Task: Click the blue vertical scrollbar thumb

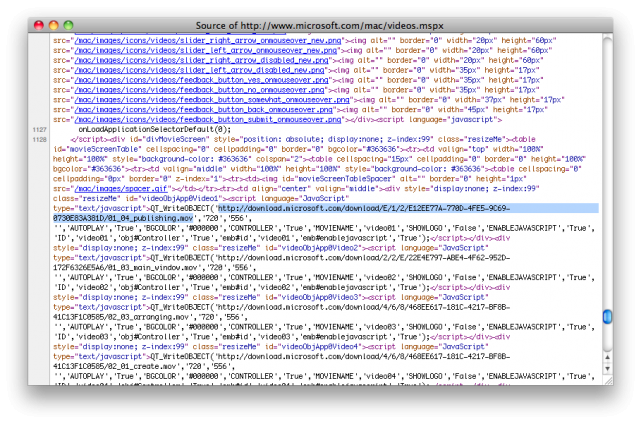Action: point(607,316)
